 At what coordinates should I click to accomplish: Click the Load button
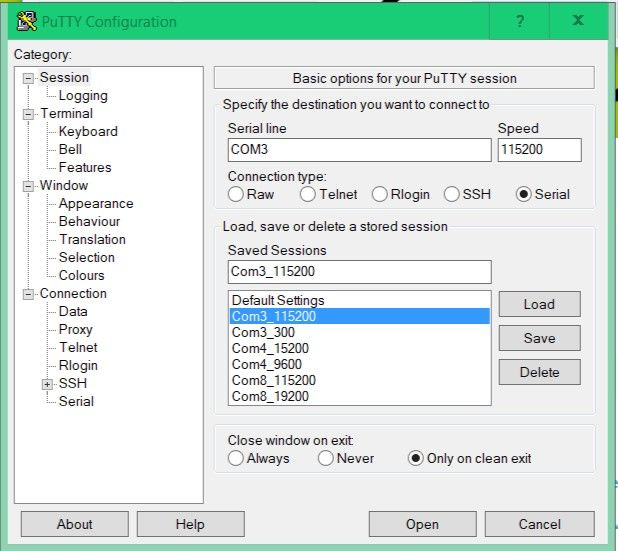(540, 304)
